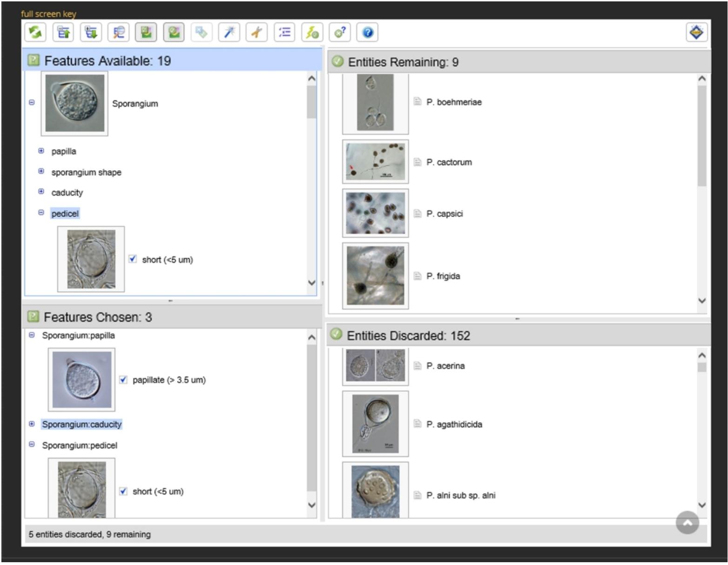The image size is (728, 565).
Task: Expand Sporangium:caducity in Features Chosen
Action: tap(32, 424)
